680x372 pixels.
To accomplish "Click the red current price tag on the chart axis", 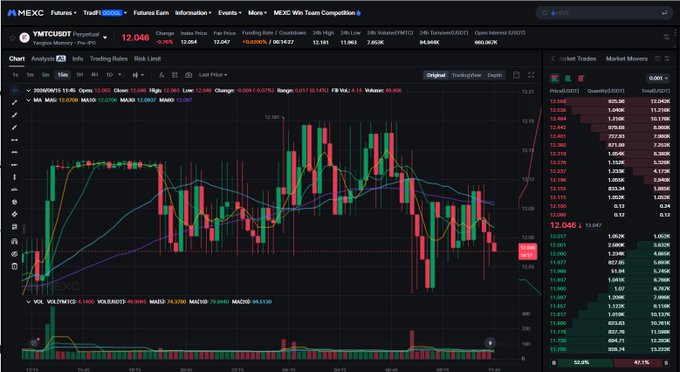I will point(527,251).
